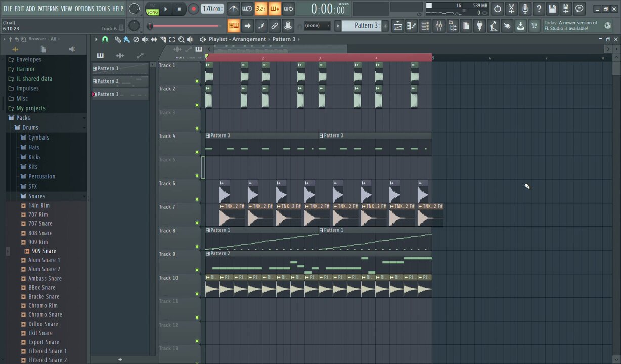Image resolution: width=621 pixels, height=364 pixels.
Task: Select the 808 Snare sample
Action: pos(40,233)
